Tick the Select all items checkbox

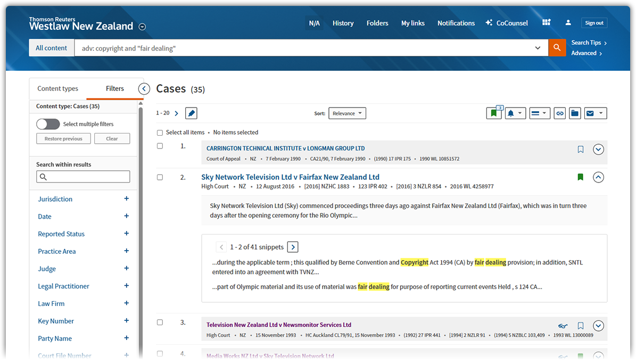tap(160, 132)
